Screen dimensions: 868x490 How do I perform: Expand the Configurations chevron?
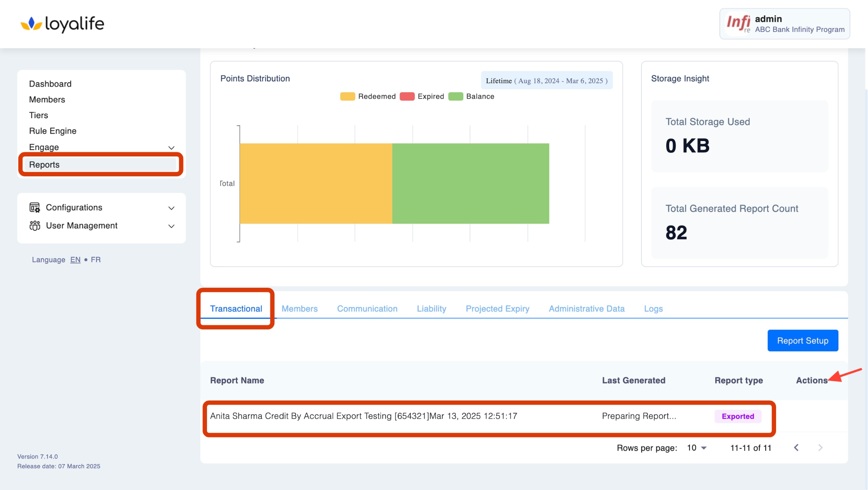171,208
